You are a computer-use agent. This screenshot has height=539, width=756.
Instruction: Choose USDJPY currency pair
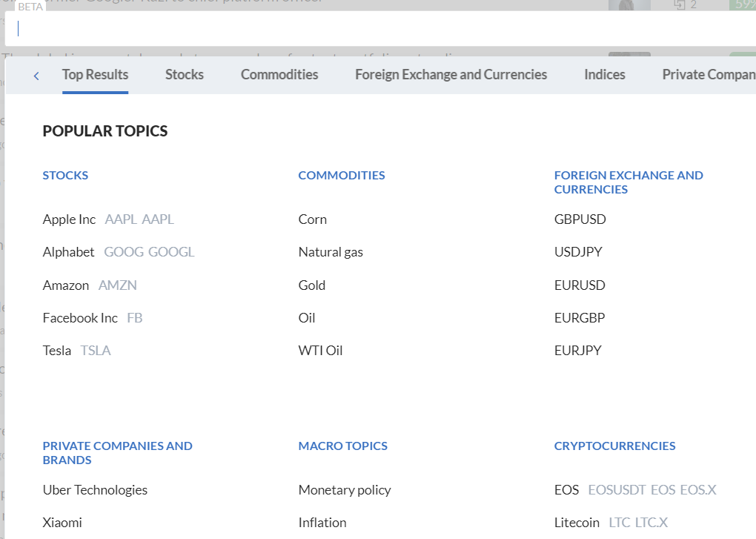[578, 252]
